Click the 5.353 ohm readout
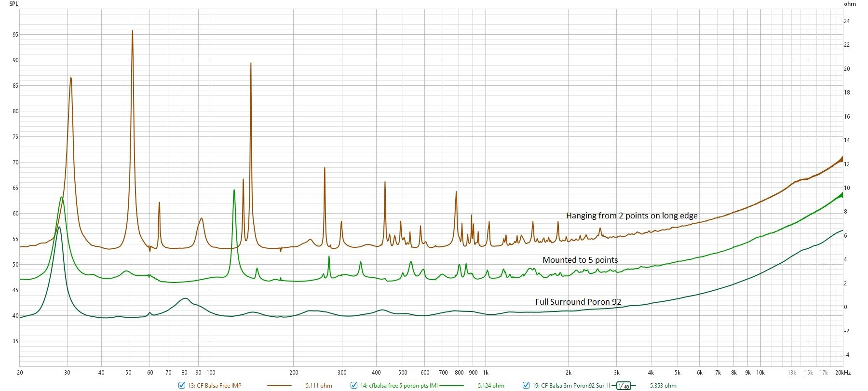The width and height of the screenshot is (868, 391). coord(663,386)
